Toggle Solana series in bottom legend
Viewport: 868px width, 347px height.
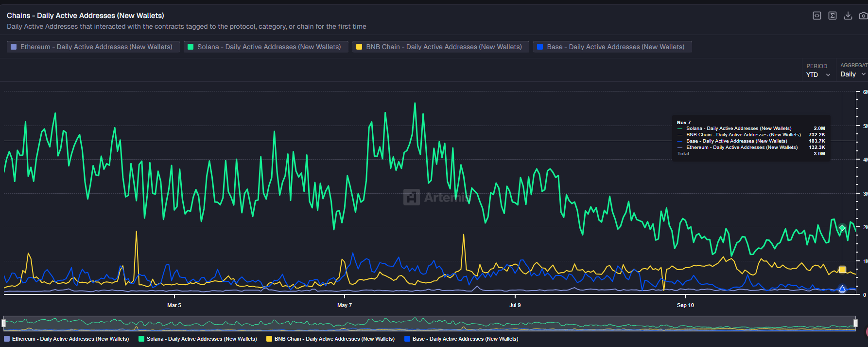tap(198, 339)
